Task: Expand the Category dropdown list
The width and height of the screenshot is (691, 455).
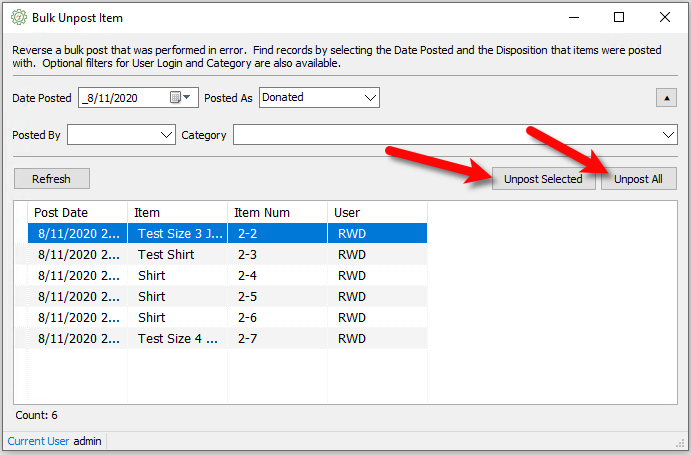Action: 668,135
